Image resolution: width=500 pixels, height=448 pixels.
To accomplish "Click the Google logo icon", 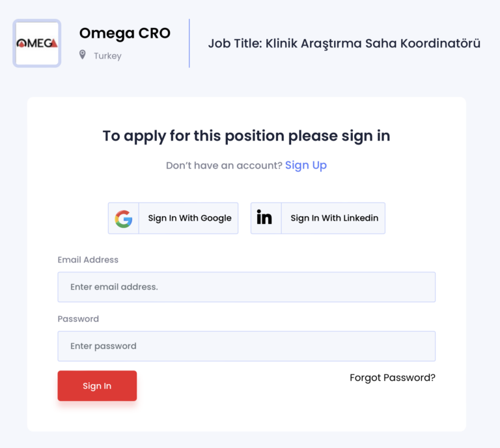I will tap(124, 218).
